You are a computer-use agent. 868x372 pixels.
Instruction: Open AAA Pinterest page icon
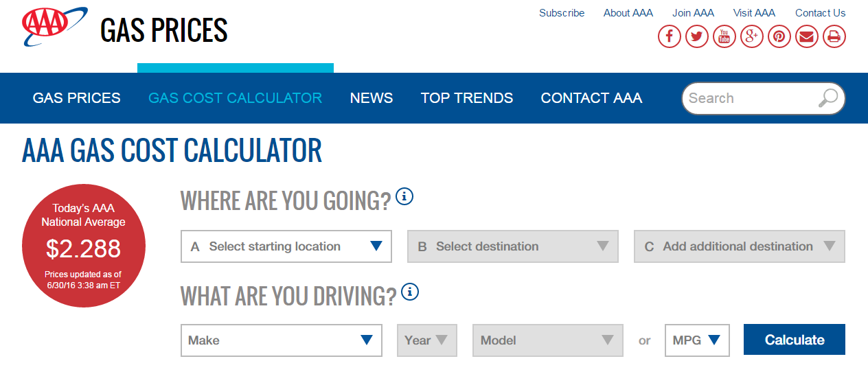(779, 36)
